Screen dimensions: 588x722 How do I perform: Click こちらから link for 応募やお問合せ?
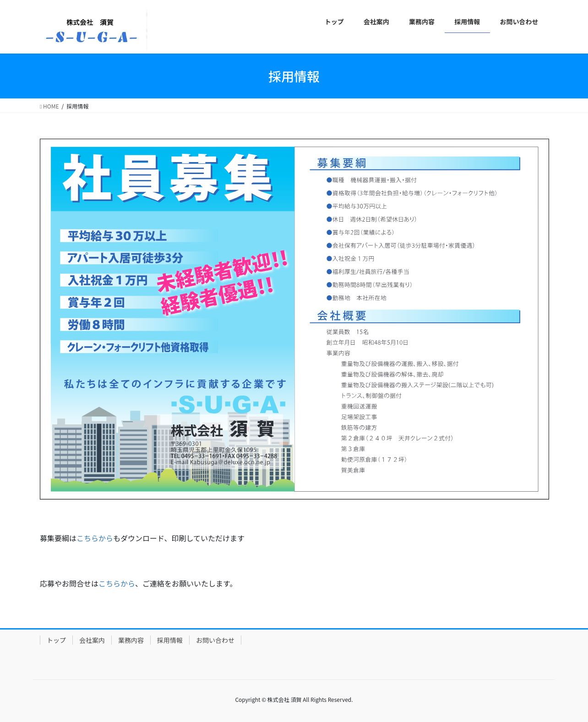coord(117,584)
